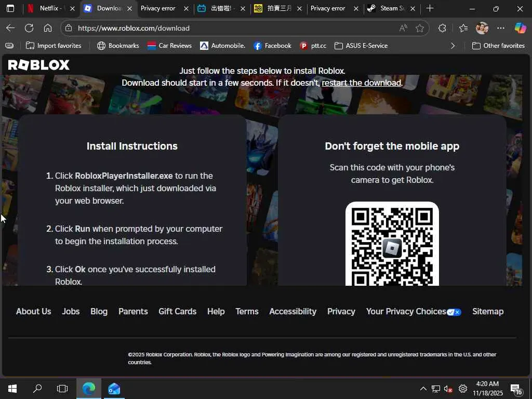
Task: Open the Parents footer link
Action: click(133, 312)
